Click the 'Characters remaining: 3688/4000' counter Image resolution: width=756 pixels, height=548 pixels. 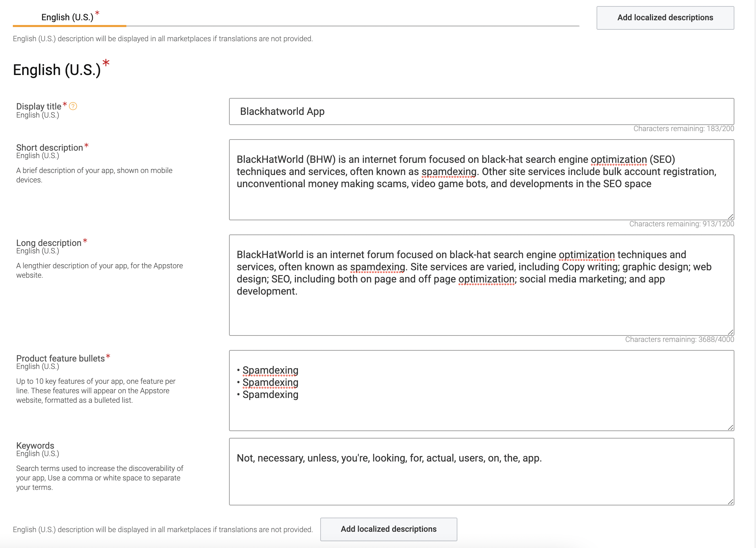pos(680,340)
